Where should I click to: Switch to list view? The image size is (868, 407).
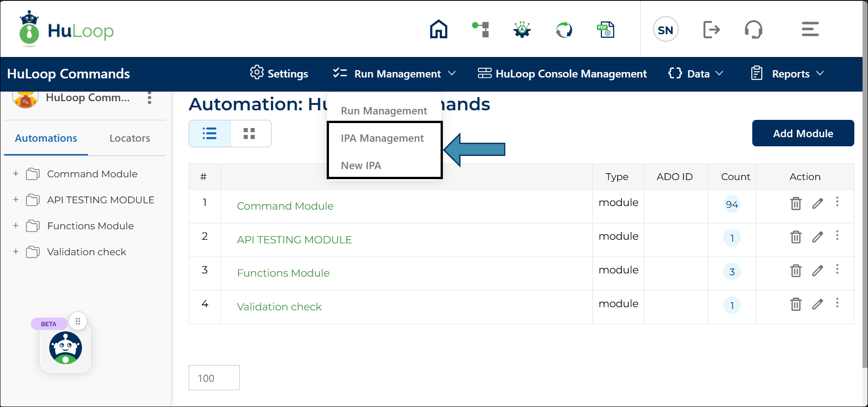210,134
